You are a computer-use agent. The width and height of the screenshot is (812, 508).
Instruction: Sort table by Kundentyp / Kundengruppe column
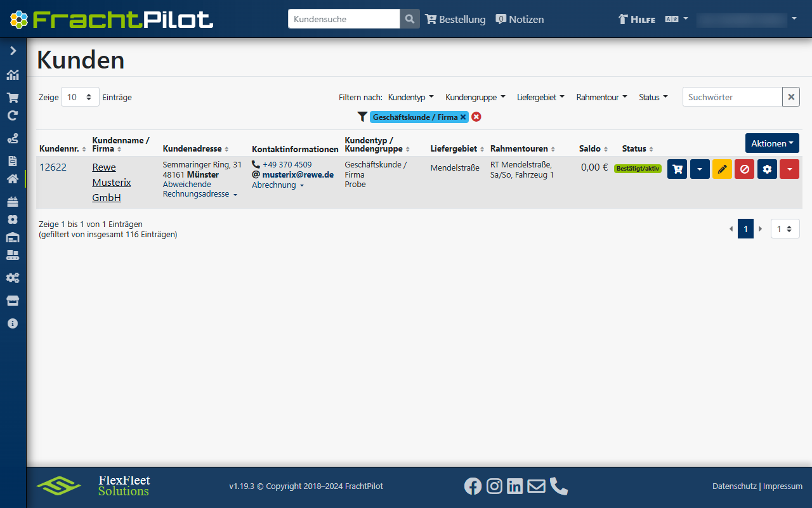tap(377, 145)
